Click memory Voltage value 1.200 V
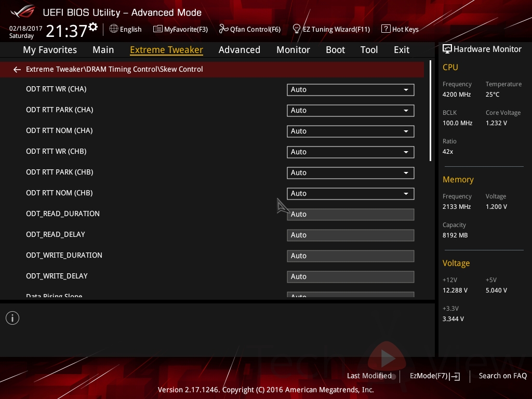The width and height of the screenshot is (532, 399). tap(496, 207)
